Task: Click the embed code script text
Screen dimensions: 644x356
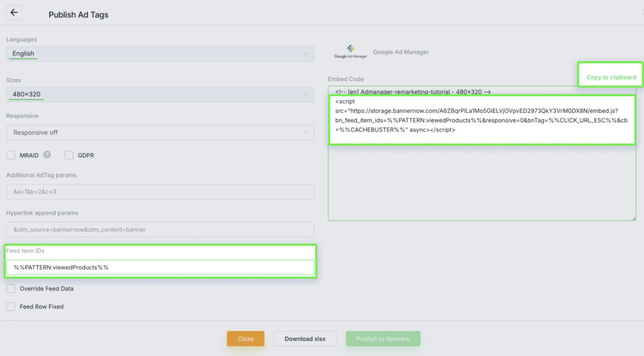Action: (481, 115)
